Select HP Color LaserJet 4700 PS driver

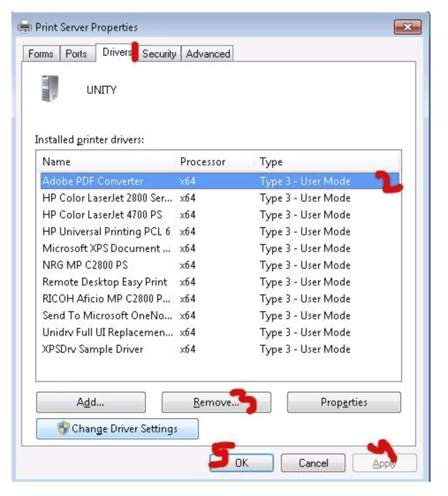(220, 214)
